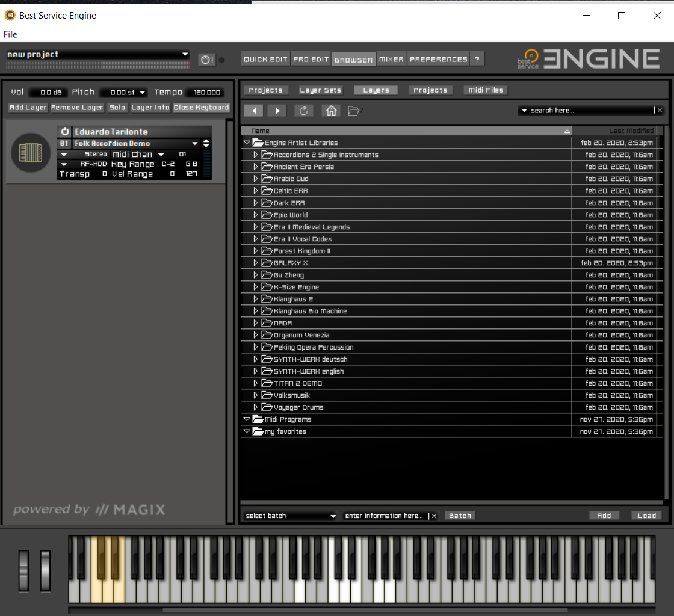This screenshot has width=674, height=616.
Task: Click the back navigation arrow in the browser
Action: pyautogui.click(x=253, y=110)
